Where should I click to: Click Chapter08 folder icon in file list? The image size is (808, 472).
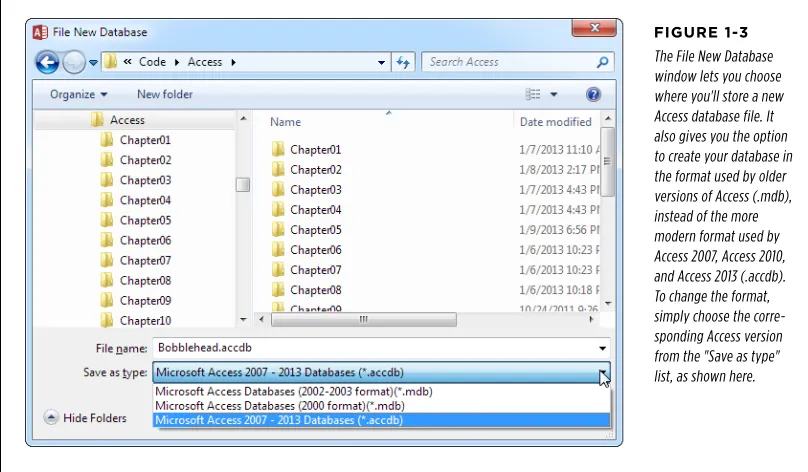[x=278, y=290]
